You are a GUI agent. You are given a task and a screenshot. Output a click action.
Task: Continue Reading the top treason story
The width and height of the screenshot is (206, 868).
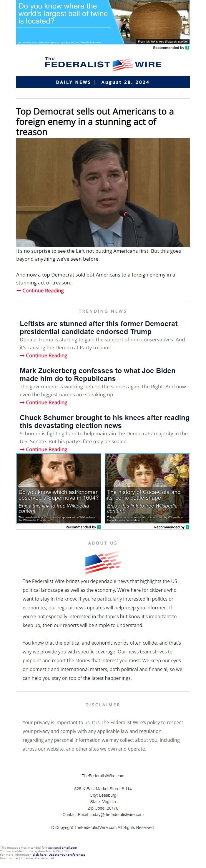(x=43, y=291)
